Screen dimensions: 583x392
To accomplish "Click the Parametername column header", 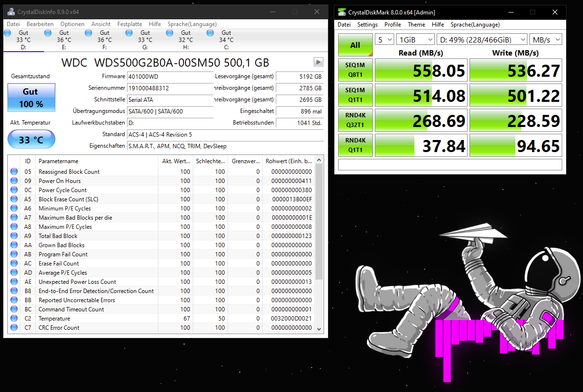I will [x=97, y=161].
